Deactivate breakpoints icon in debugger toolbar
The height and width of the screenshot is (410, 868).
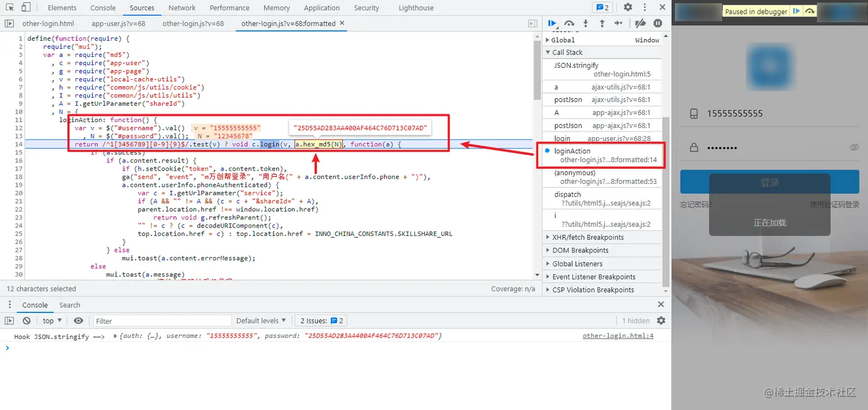pos(641,24)
